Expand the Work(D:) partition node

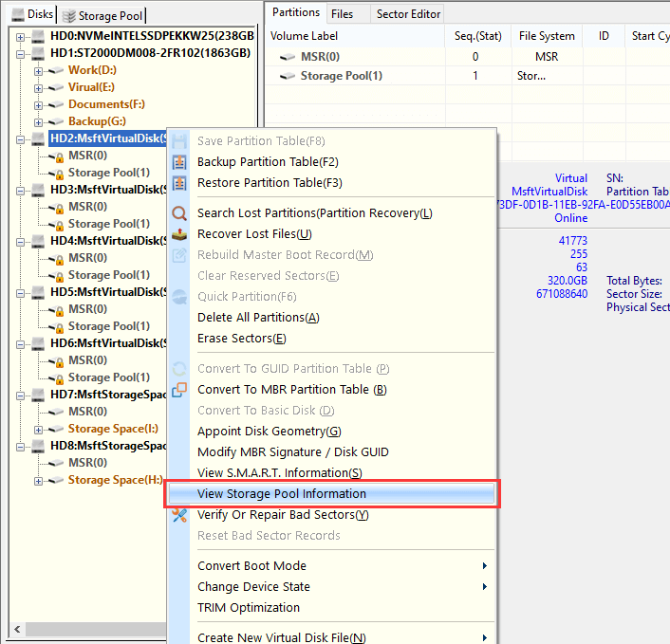(38, 70)
